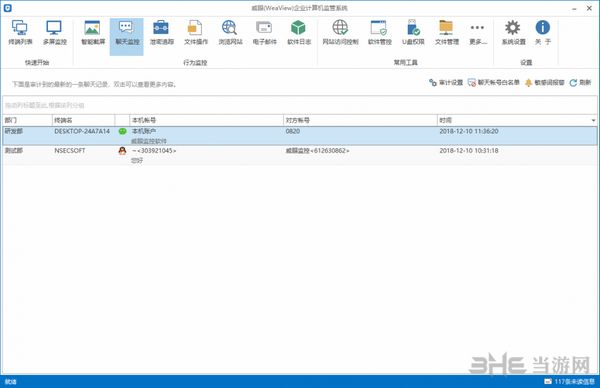Image resolution: width=600 pixels, height=388 pixels.
Task: Click peer account 威眼监控<612630862> cell
Action: tap(317, 151)
